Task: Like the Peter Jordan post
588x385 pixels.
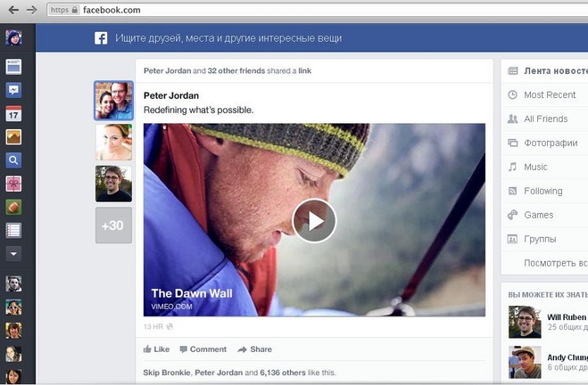Action: pos(157,349)
